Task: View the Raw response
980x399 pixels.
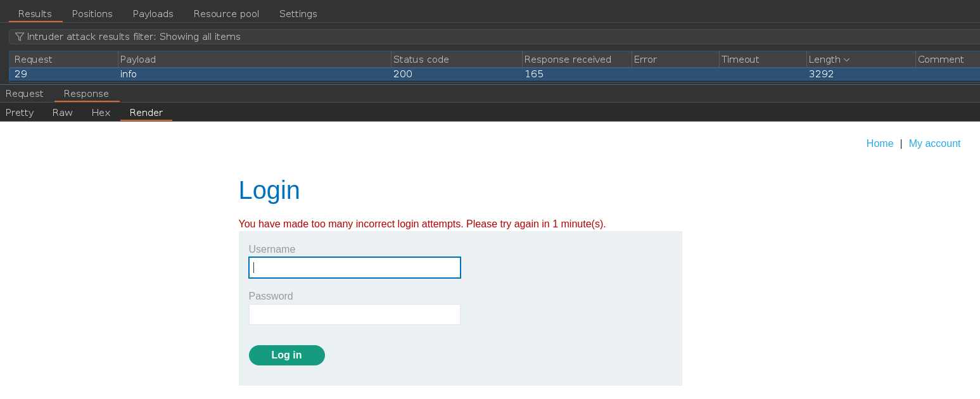Action: pyautogui.click(x=62, y=113)
